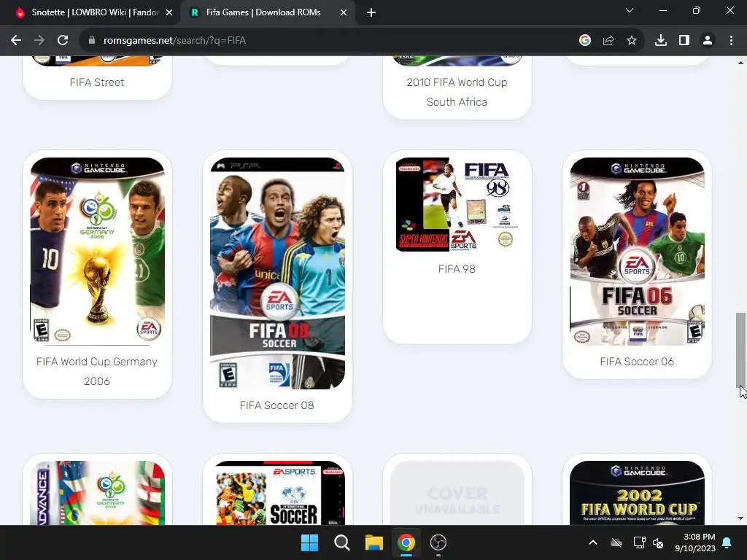This screenshot has width=747, height=560.
Task: Bookmark this page with star
Action: tap(632, 41)
